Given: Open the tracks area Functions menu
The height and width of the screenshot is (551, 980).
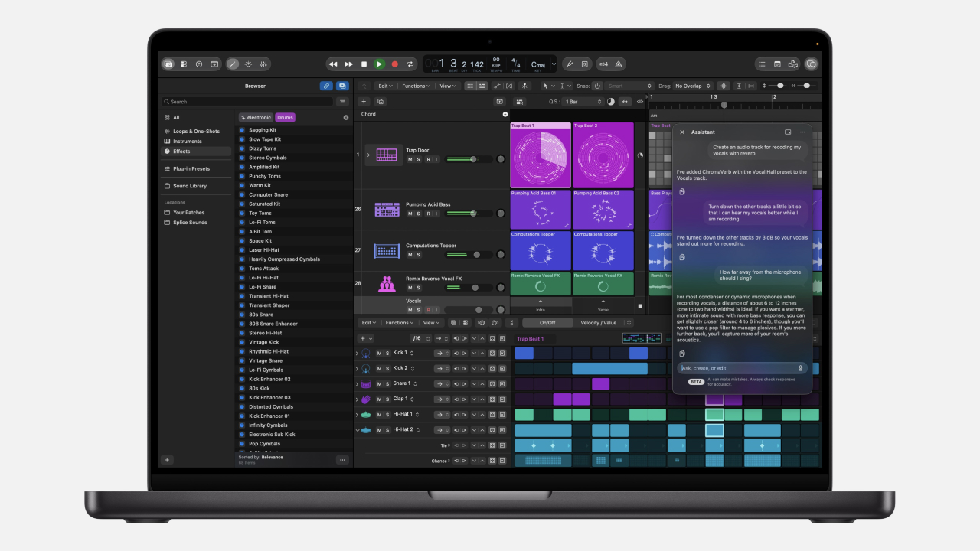Looking at the screenshot, I should tap(416, 86).
